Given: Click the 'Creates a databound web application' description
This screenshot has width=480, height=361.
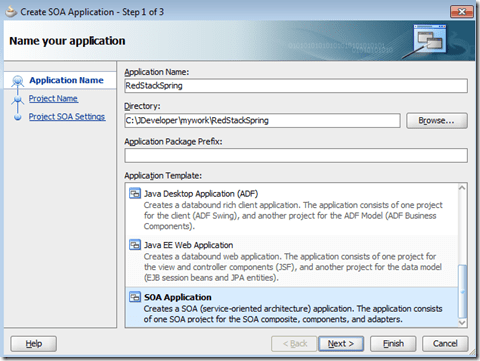Looking at the screenshot, I should point(293,267).
